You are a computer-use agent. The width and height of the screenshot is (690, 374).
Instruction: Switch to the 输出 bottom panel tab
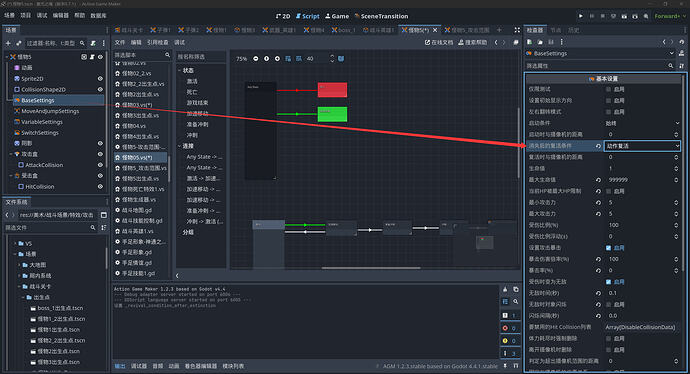(120, 366)
